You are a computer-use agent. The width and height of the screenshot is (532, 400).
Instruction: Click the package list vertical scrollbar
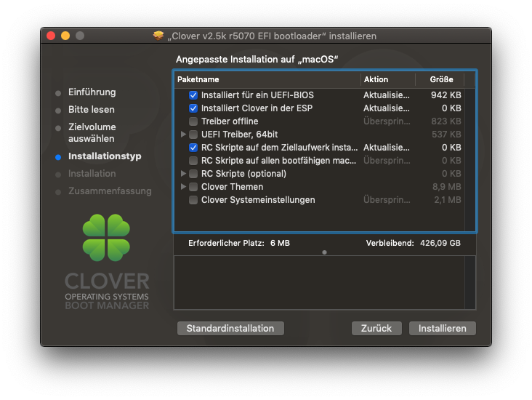click(470, 159)
